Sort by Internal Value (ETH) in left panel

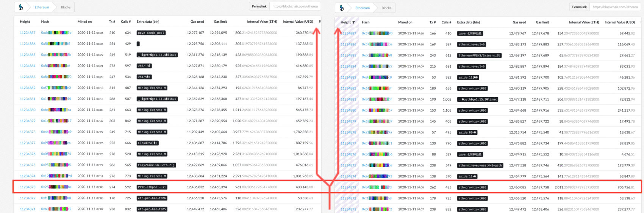point(262,22)
